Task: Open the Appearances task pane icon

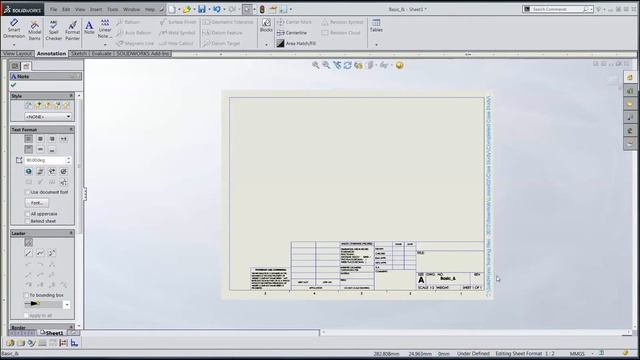Action: point(630,131)
